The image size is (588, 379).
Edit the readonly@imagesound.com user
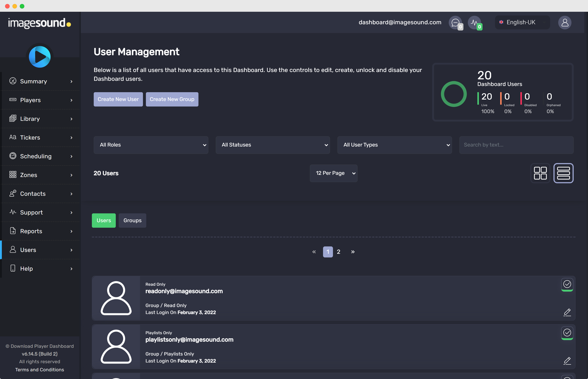pyautogui.click(x=567, y=313)
